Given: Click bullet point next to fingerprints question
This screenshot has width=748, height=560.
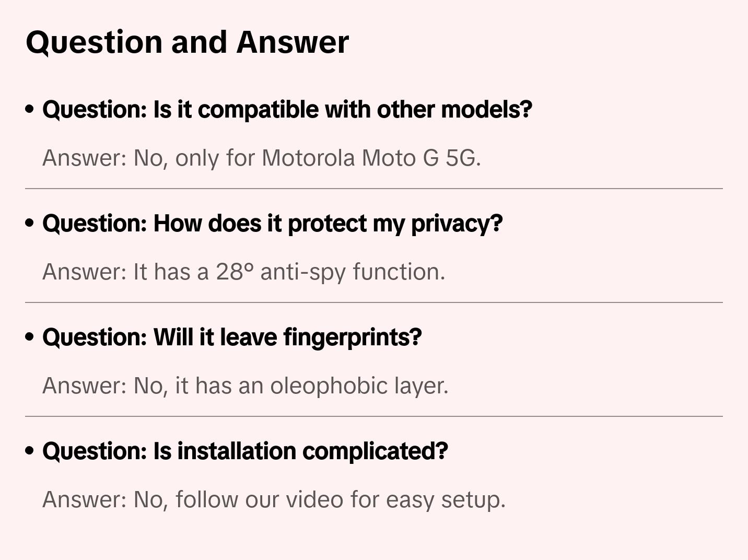Looking at the screenshot, I should pyautogui.click(x=30, y=337).
